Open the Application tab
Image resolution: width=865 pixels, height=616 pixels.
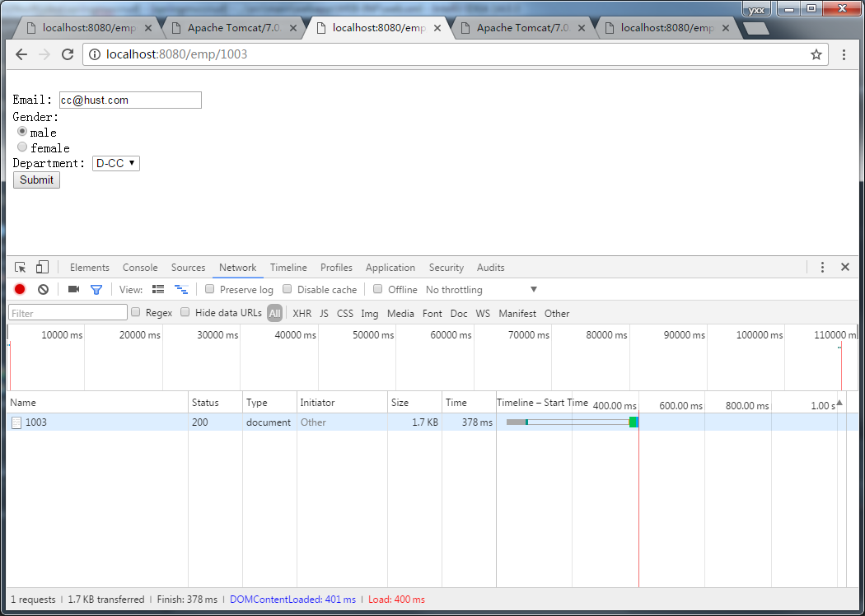coord(390,268)
